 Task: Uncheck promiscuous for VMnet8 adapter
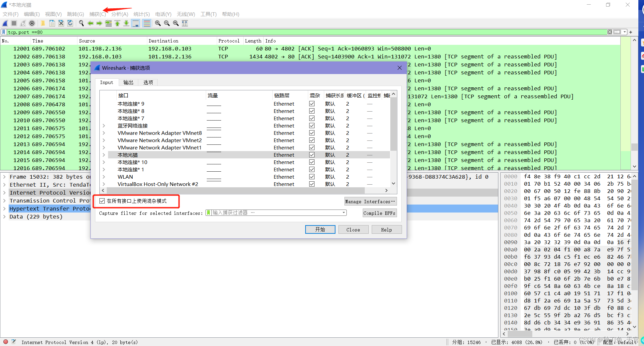[x=312, y=133]
